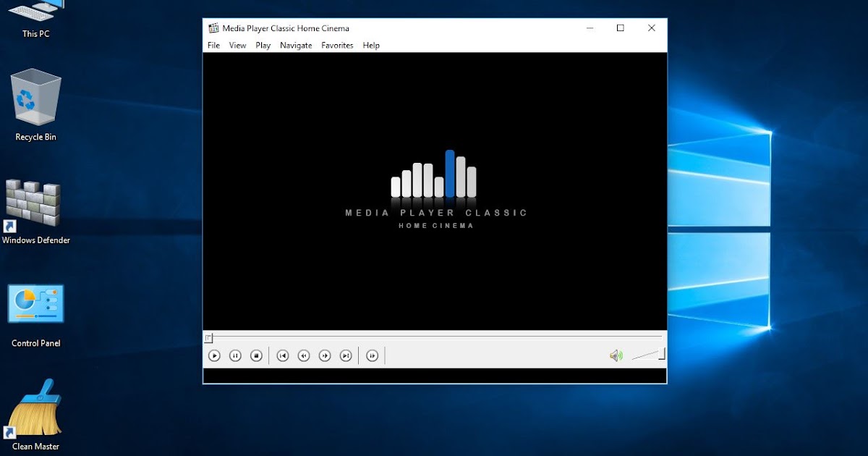Viewport: 868px width, 456px height.
Task: Open the File menu
Action: pos(213,45)
